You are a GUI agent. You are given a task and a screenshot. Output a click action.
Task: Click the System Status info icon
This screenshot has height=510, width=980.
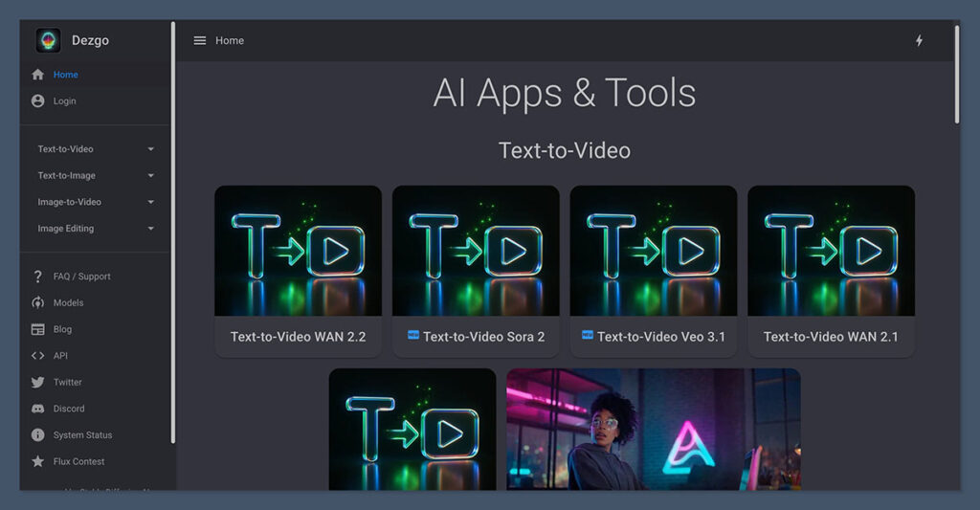(38, 435)
